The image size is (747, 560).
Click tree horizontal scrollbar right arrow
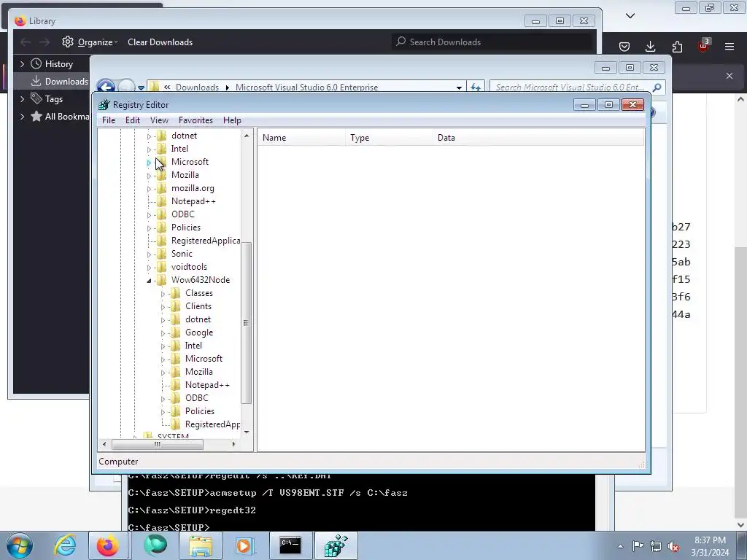click(x=233, y=444)
